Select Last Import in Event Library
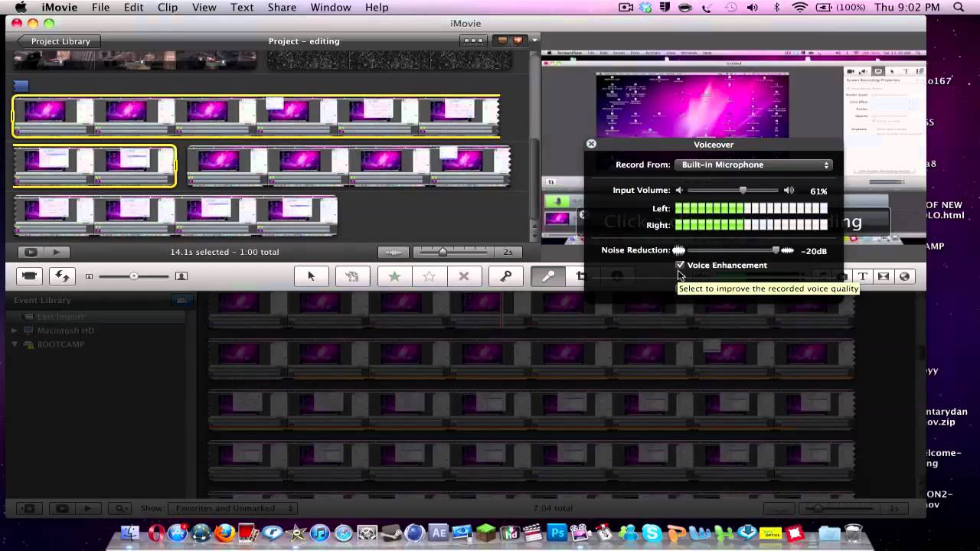This screenshot has width=980, height=551. click(60, 317)
